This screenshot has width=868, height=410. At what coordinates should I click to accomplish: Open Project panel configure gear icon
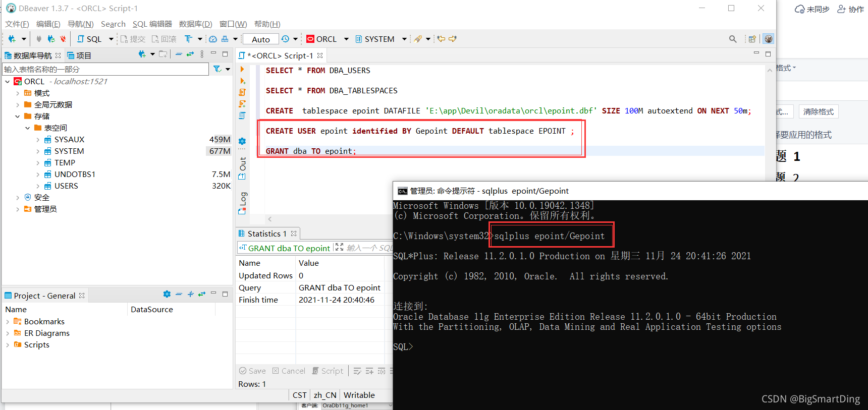(x=167, y=294)
